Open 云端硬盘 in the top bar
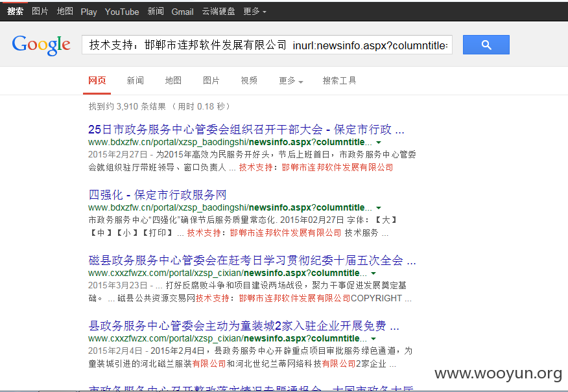 pyautogui.click(x=219, y=11)
